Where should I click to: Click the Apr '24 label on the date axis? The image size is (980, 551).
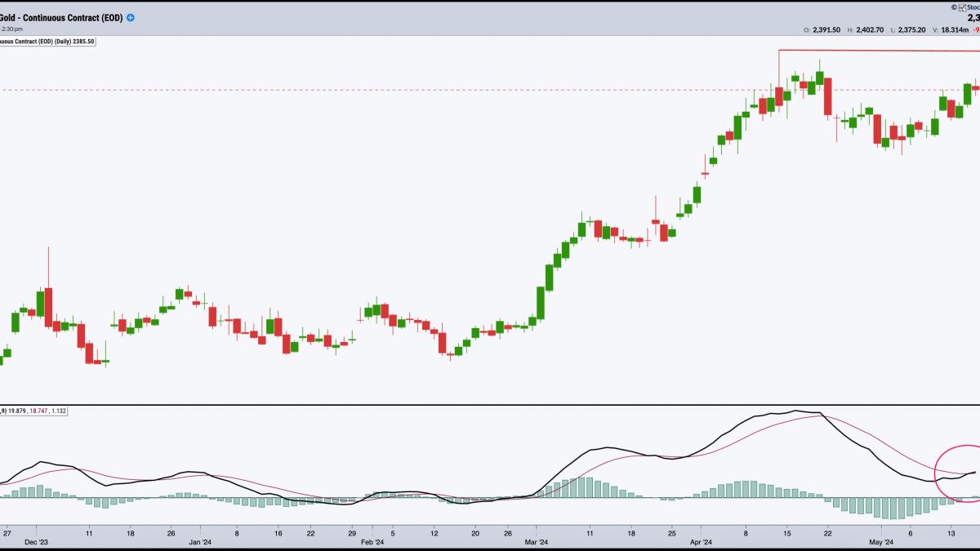(x=702, y=540)
